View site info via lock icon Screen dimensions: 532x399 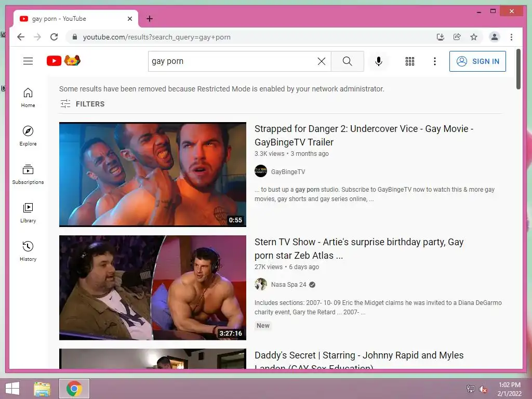click(x=75, y=37)
